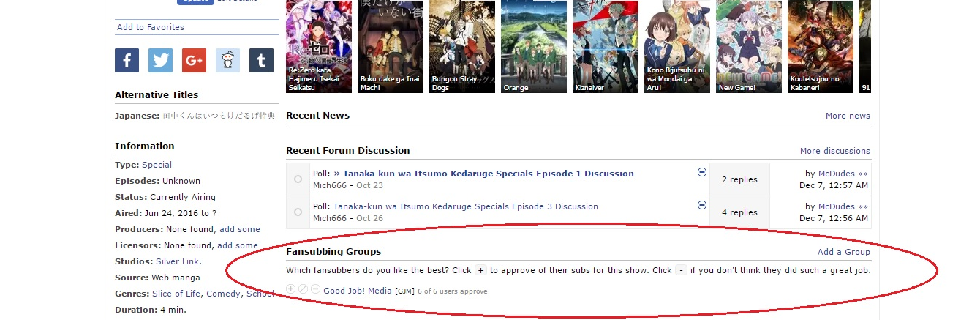980x320 pixels.
Task: Open the More discussions link
Action: coord(834,151)
